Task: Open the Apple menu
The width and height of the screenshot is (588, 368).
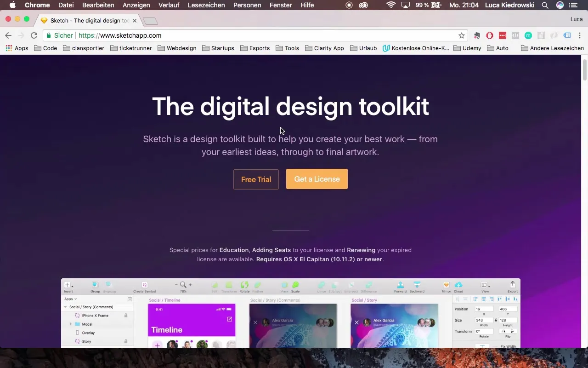Action: (x=12, y=5)
